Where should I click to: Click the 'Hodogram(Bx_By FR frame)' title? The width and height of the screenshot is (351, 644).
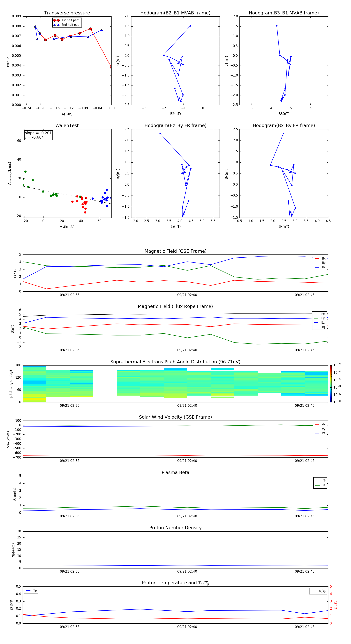pos(284,125)
